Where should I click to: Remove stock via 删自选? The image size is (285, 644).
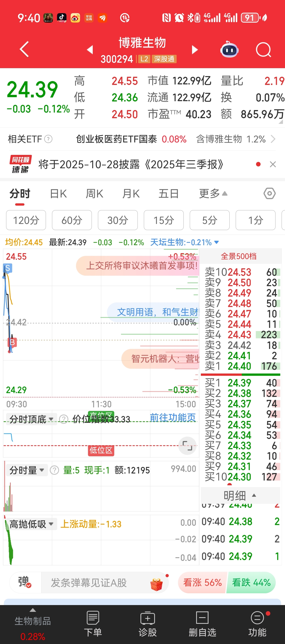click(x=202, y=624)
